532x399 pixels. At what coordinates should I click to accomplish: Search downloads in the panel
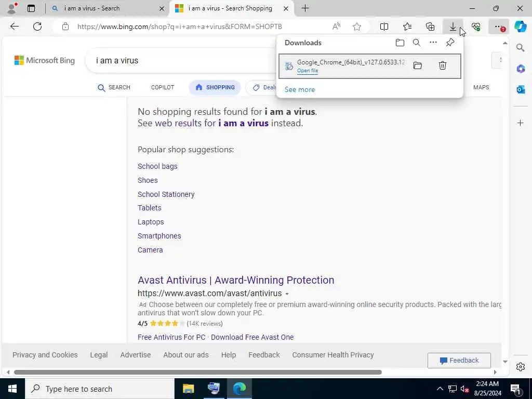[417, 43]
